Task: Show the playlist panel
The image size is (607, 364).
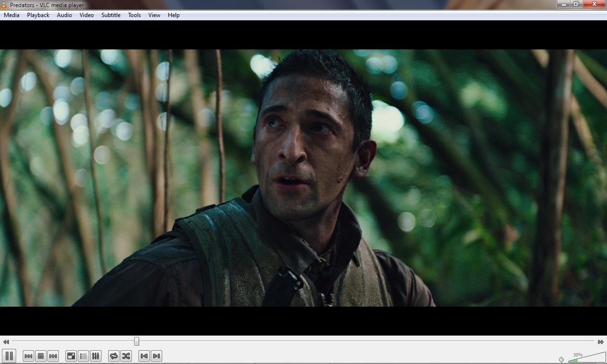Action: point(83,356)
